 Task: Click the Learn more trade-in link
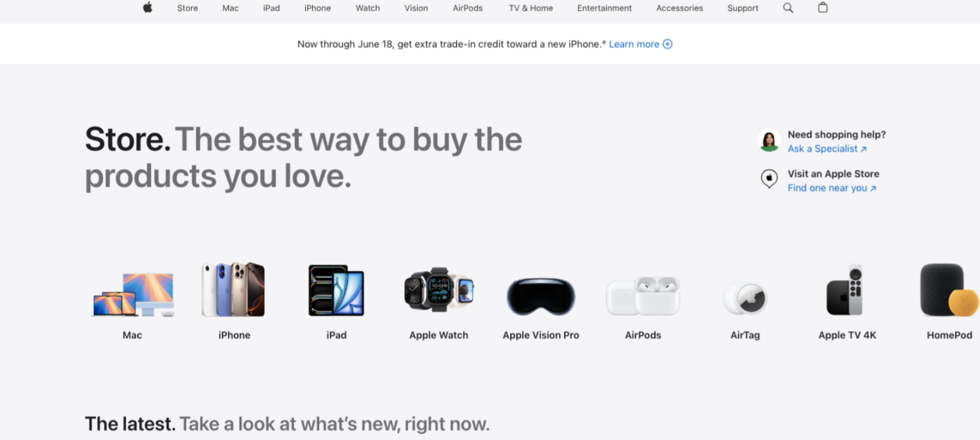click(634, 44)
